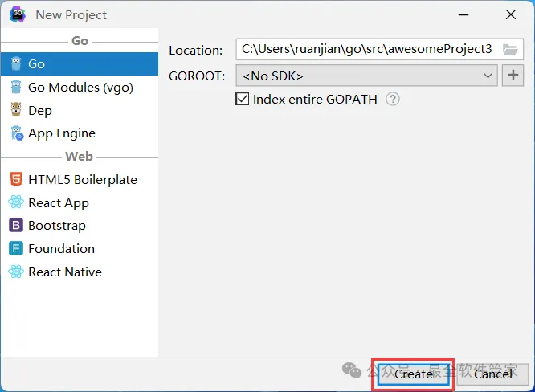Click the GoLand logo in title bar
This screenshot has width=535, height=392.
(18, 14)
